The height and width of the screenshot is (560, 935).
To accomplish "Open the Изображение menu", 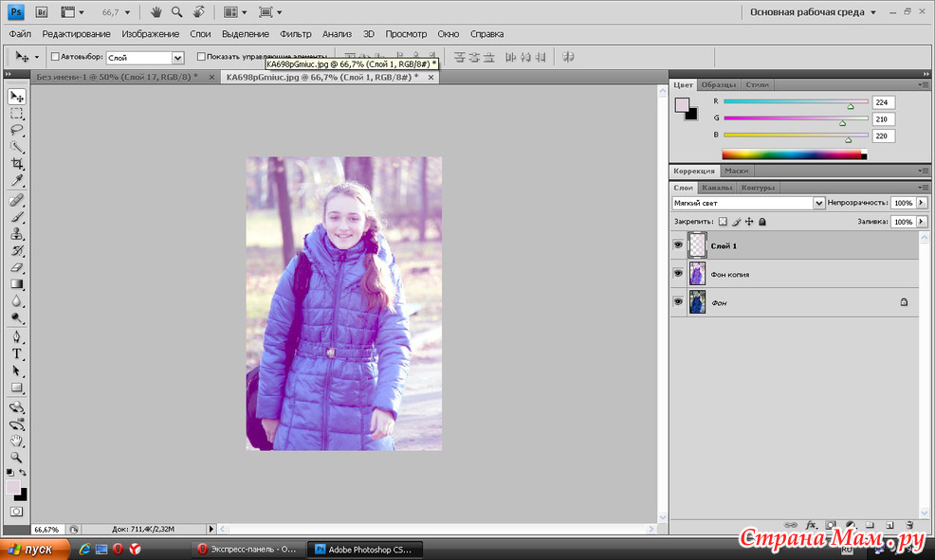I will click(150, 34).
